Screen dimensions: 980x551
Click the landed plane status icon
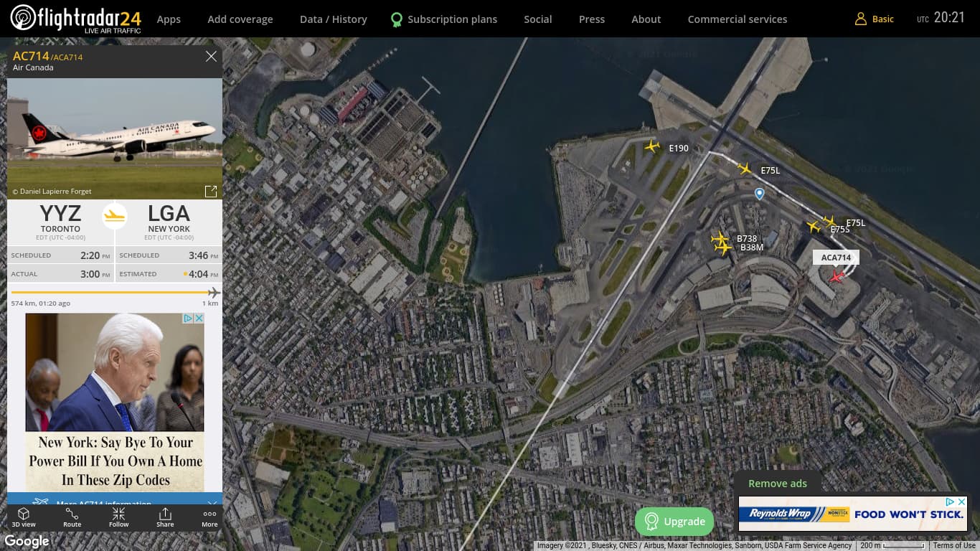115,215
